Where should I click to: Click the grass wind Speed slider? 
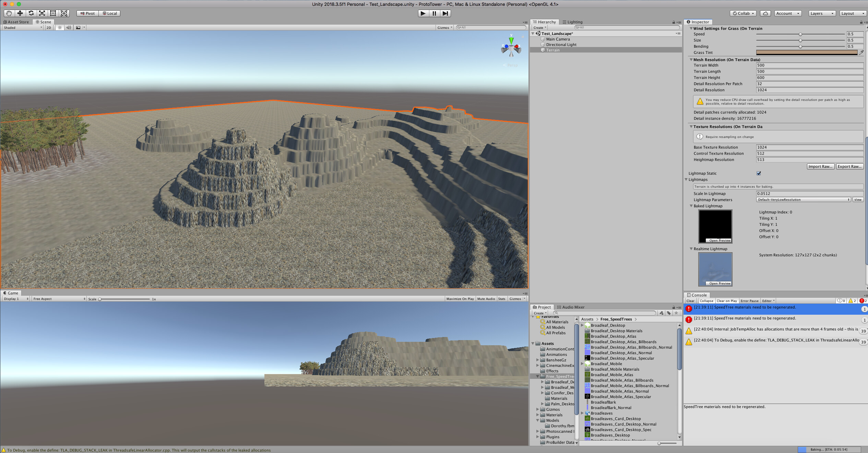pyautogui.click(x=800, y=34)
